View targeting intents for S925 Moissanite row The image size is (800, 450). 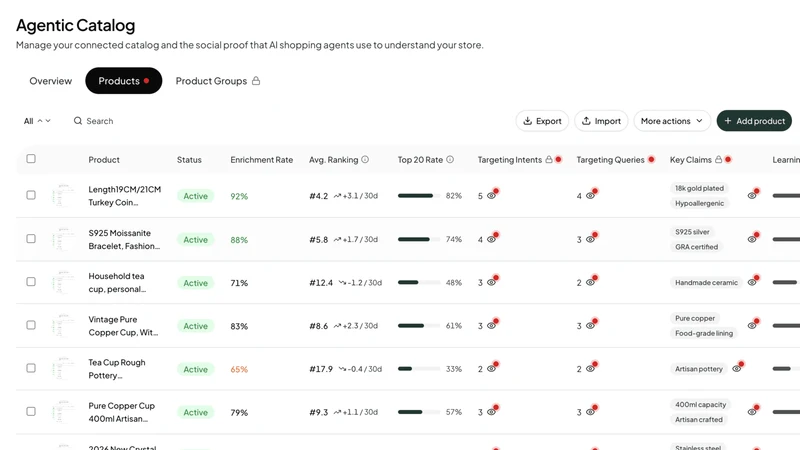[491, 239]
